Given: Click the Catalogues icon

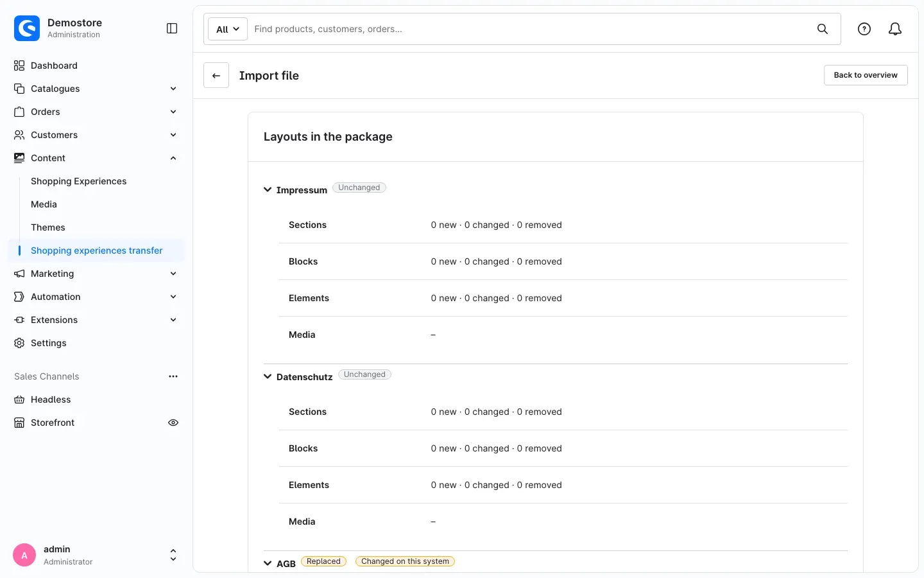Looking at the screenshot, I should (19, 89).
